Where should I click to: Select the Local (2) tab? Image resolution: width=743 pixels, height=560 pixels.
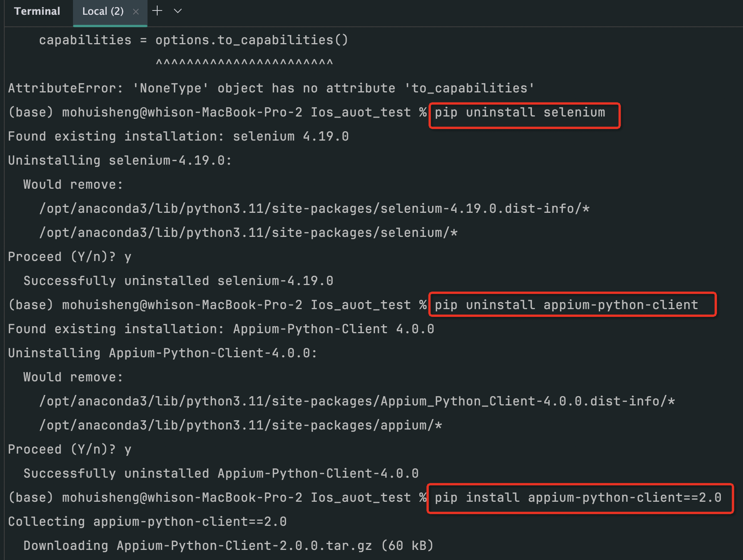[102, 11]
